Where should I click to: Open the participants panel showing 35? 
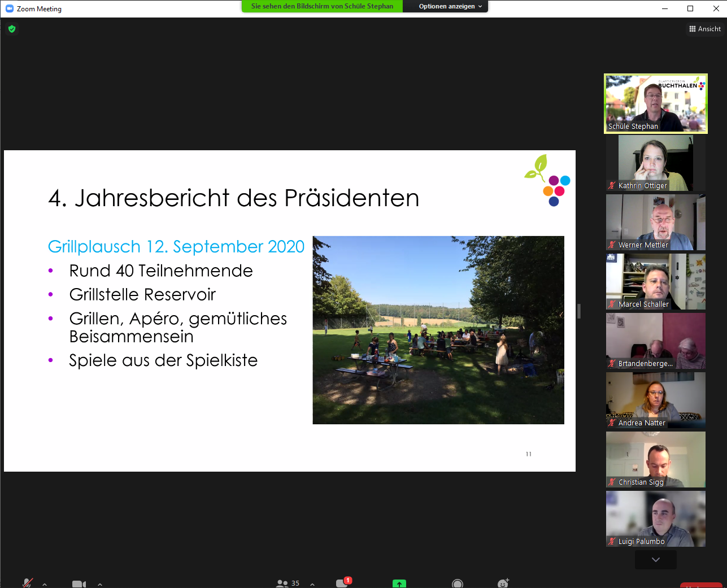(x=288, y=583)
